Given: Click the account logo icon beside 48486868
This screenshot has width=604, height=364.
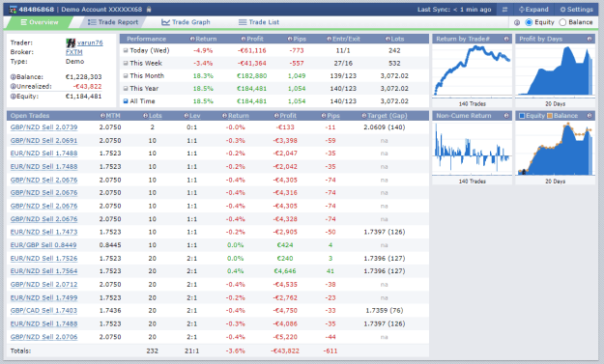Looking at the screenshot, I should (14, 10).
